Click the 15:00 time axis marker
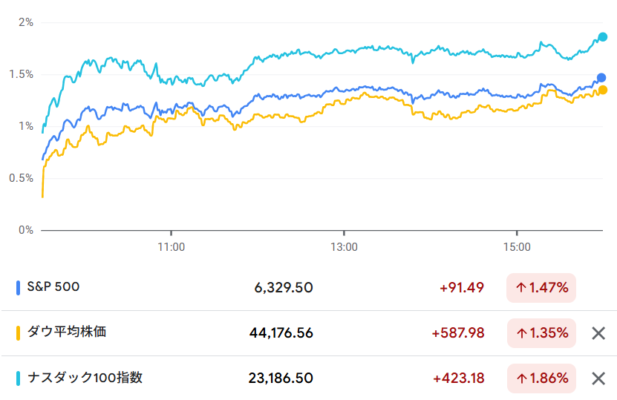The width and height of the screenshot is (617, 400). (517, 247)
